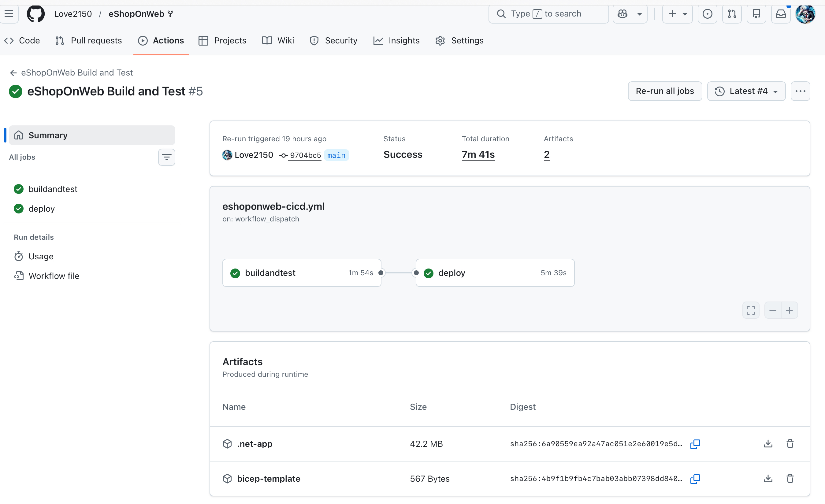Delete the bicep-template artifact
Screen dimensions: 825x504
point(790,479)
